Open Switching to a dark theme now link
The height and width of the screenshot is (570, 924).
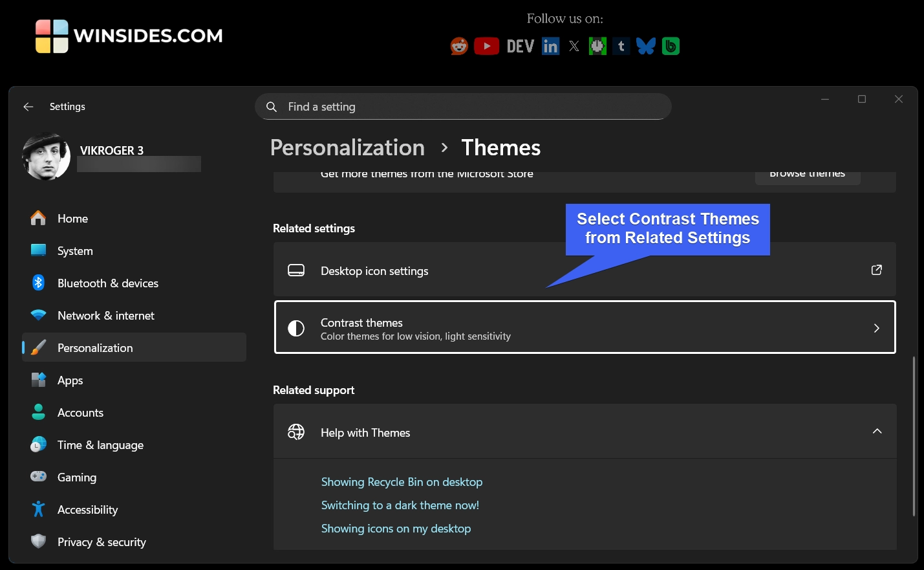click(x=400, y=505)
